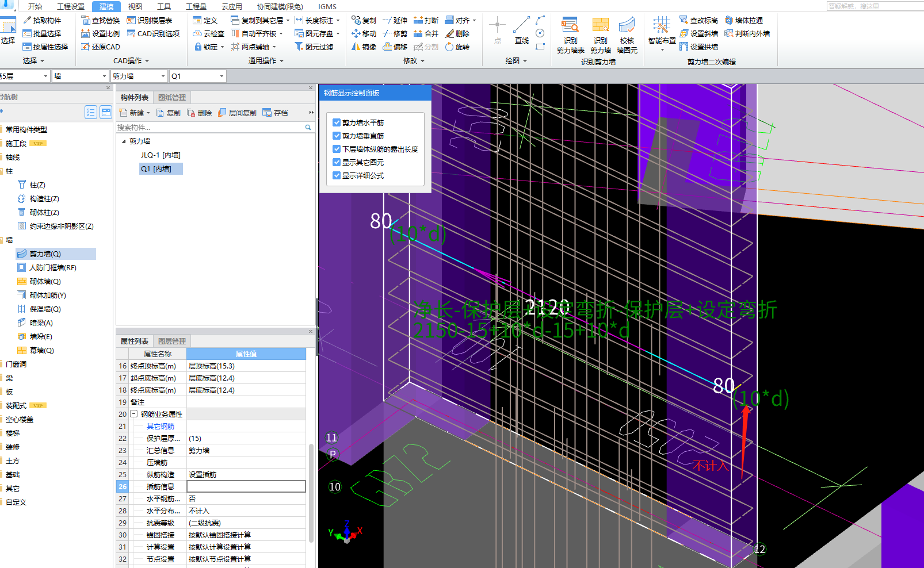Click the 设置拱墙 arched wall tool
The width and height of the screenshot is (924, 568).
[698, 47]
